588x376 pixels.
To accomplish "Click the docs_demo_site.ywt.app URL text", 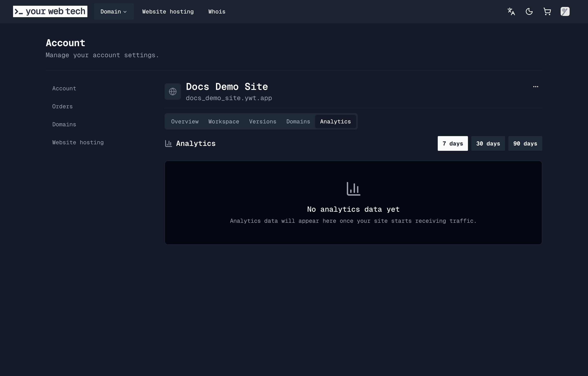I will pyautogui.click(x=229, y=98).
